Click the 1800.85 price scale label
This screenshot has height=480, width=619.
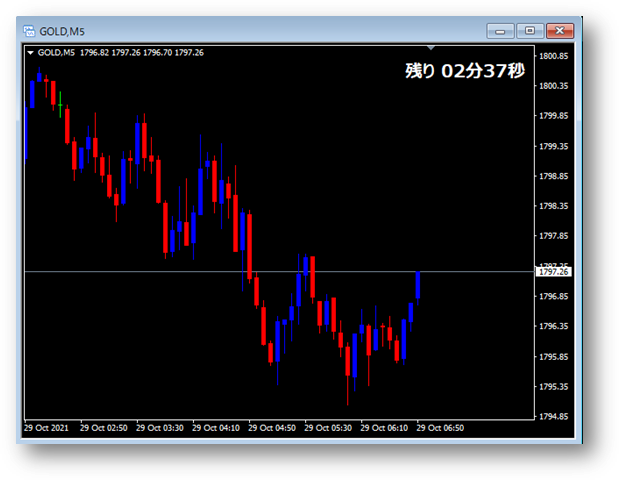tap(553, 56)
